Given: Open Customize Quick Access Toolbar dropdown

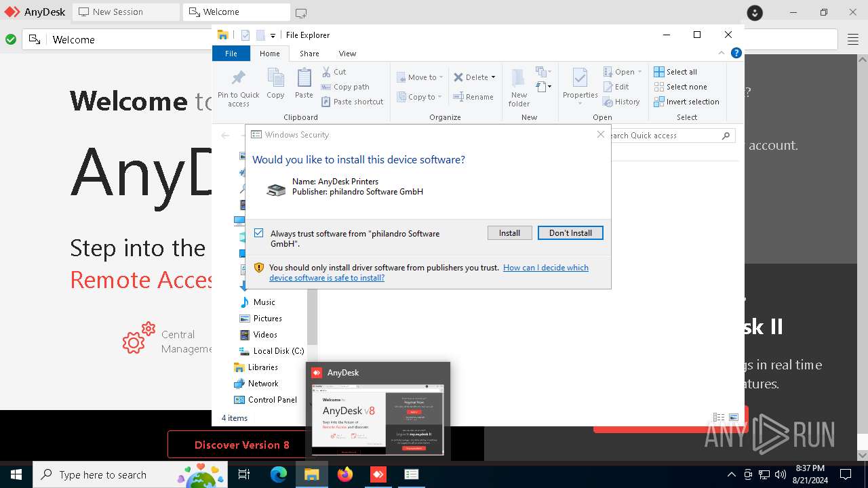Looking at the screenshot, I should pos(273,35).
